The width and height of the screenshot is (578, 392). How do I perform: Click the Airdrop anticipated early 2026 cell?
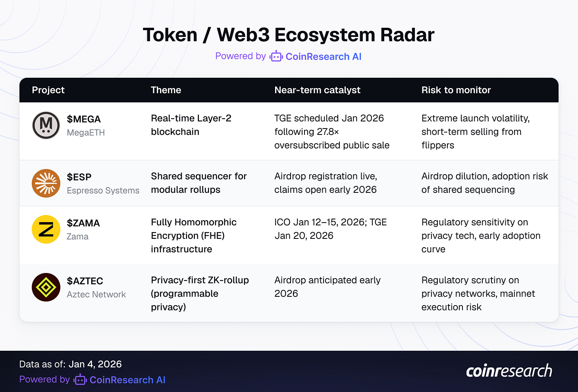tap(328, 287)
